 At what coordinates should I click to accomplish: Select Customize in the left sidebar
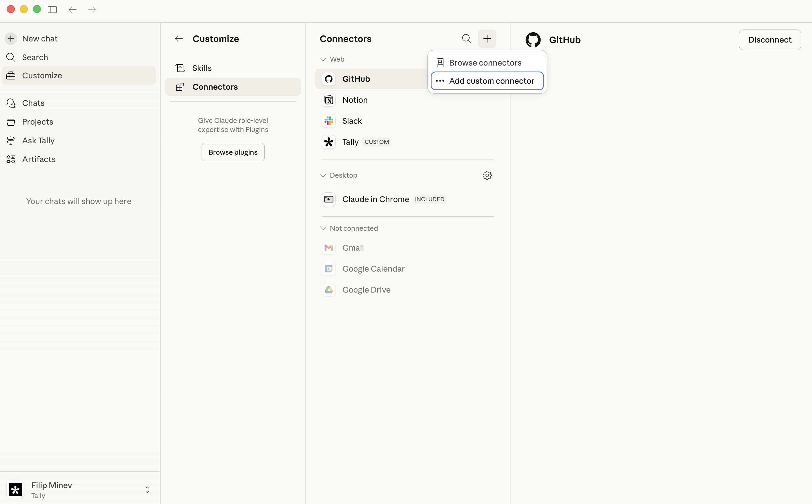coord(79,76)
